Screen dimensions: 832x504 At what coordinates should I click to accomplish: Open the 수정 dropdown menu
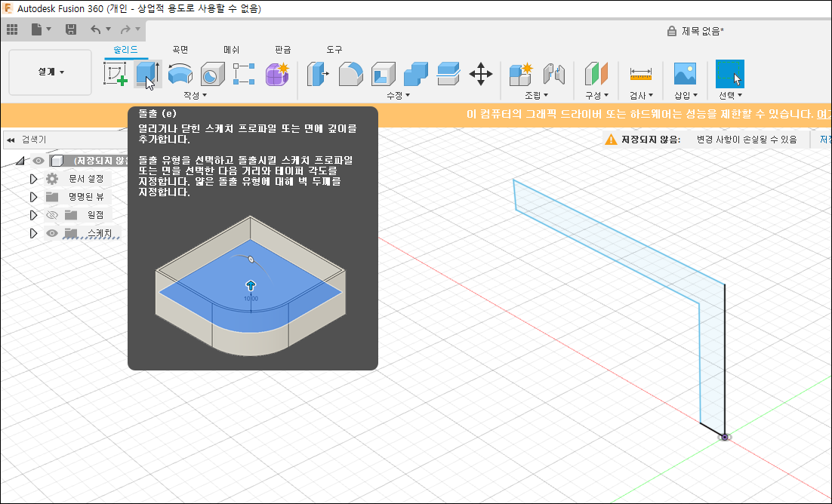398,96
